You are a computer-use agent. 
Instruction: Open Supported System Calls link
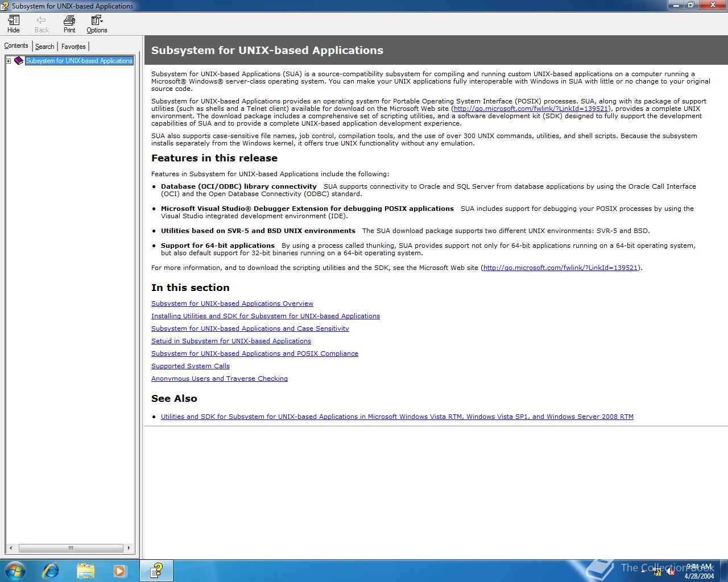coord(191,366)
